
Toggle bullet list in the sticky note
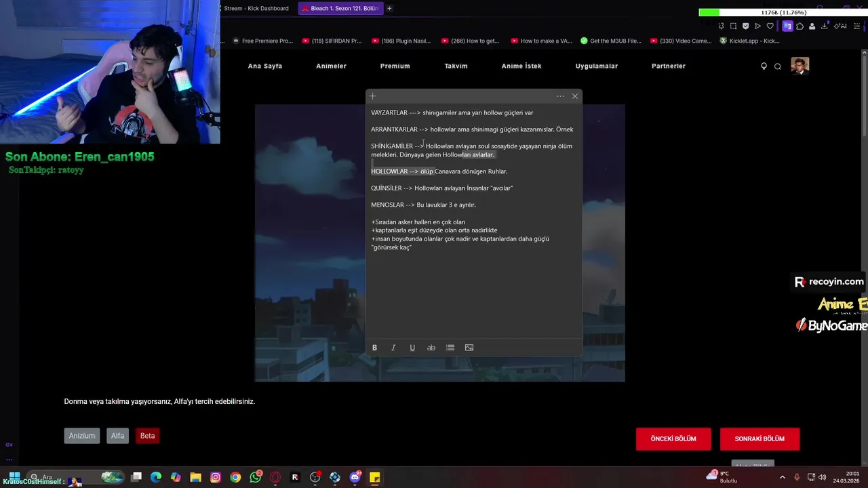[450, 348]
